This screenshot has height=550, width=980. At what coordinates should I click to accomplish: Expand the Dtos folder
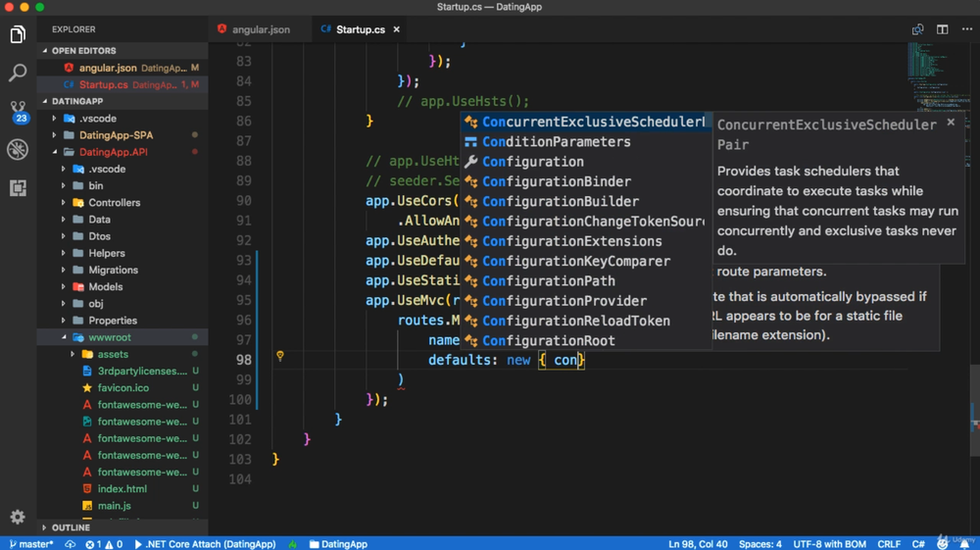pyautogui.click(x=122, y=236)
